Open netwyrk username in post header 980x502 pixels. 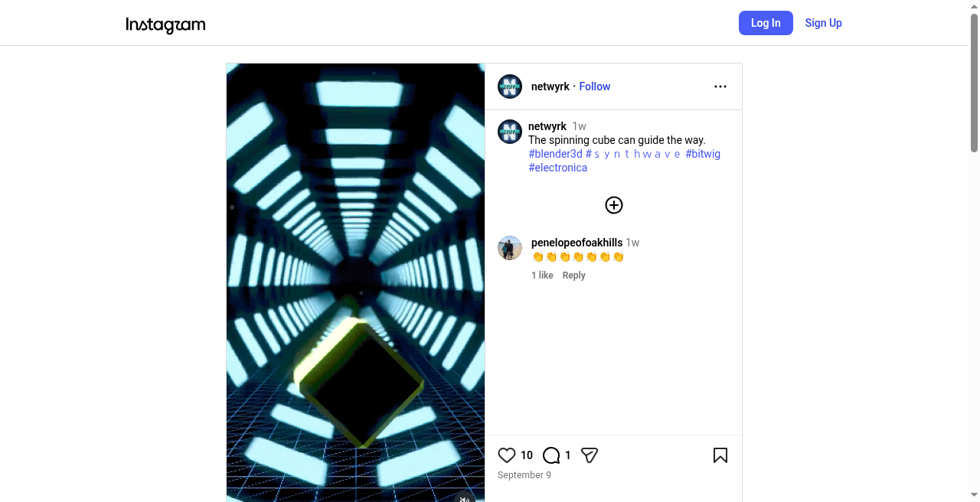click(x=550, y=86)
